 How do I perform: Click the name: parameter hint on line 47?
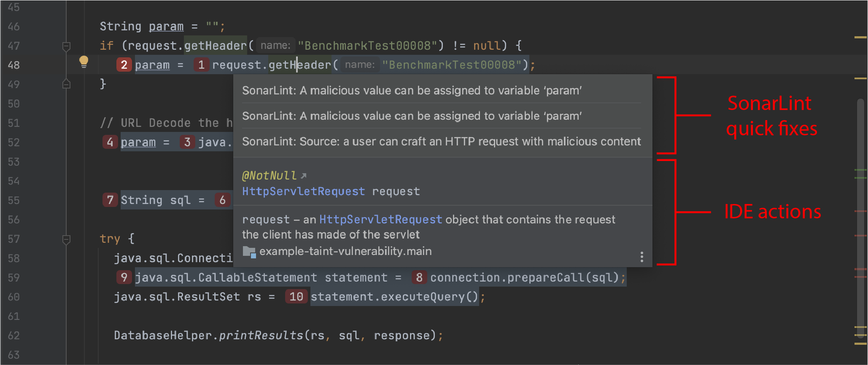pos(275,46)
